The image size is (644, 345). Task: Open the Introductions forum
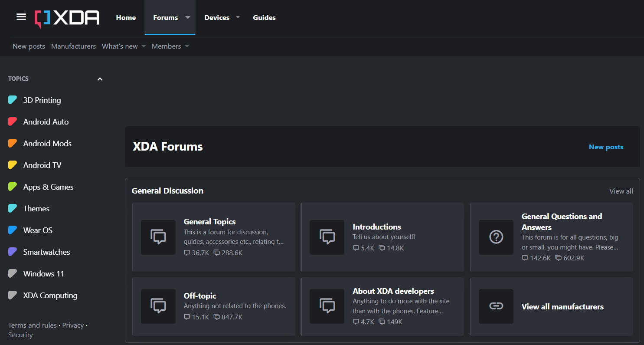coord(377,227)
